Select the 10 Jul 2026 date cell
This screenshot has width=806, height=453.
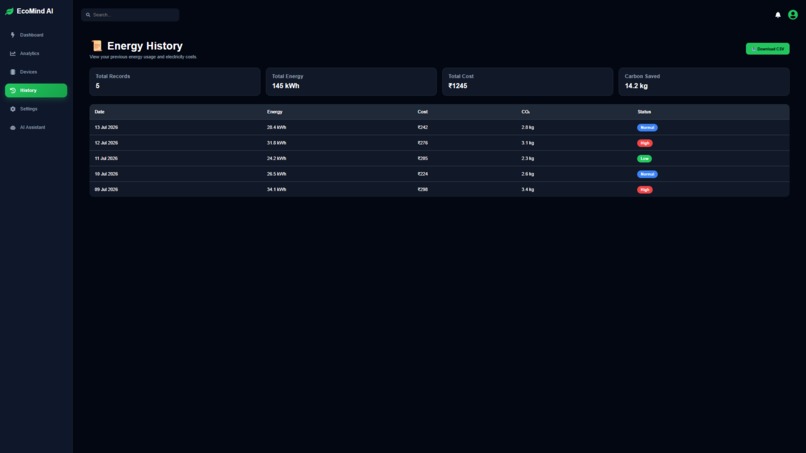106,174
